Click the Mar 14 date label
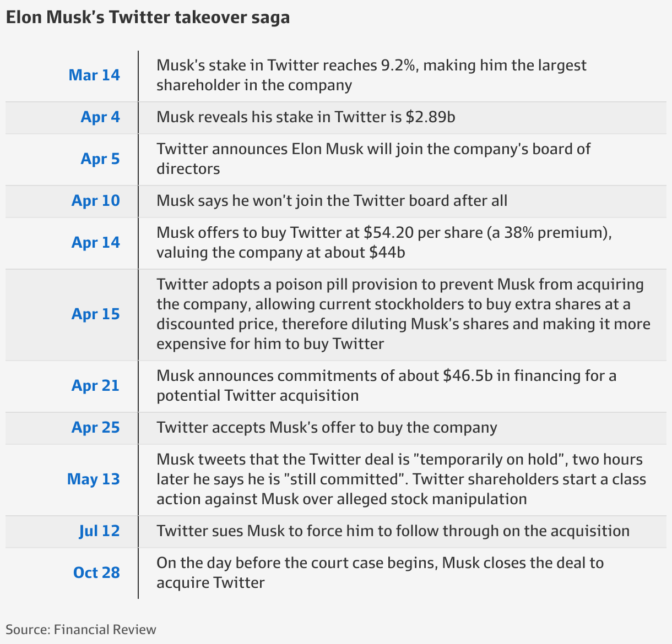672x644 pixels. (94, 75)
